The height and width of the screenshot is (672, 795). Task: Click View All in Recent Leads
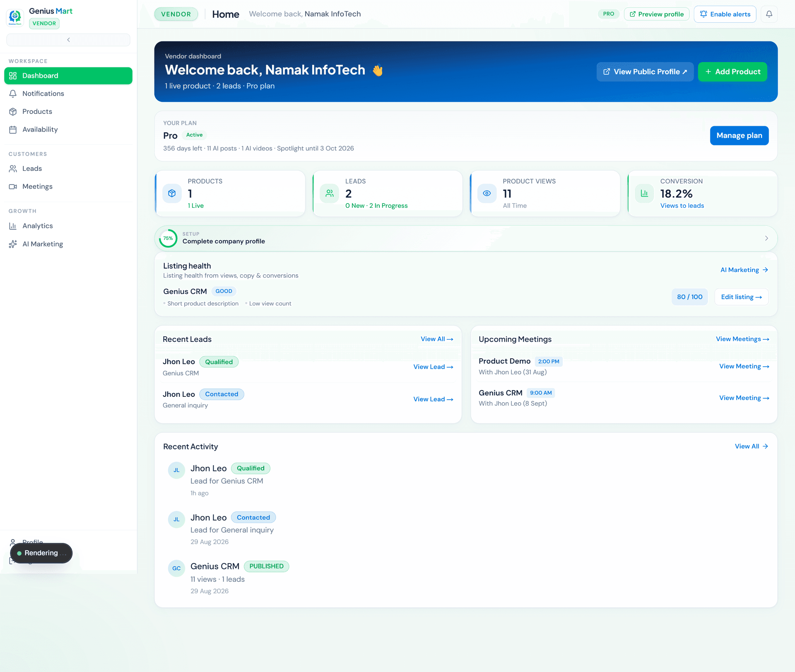437,339
